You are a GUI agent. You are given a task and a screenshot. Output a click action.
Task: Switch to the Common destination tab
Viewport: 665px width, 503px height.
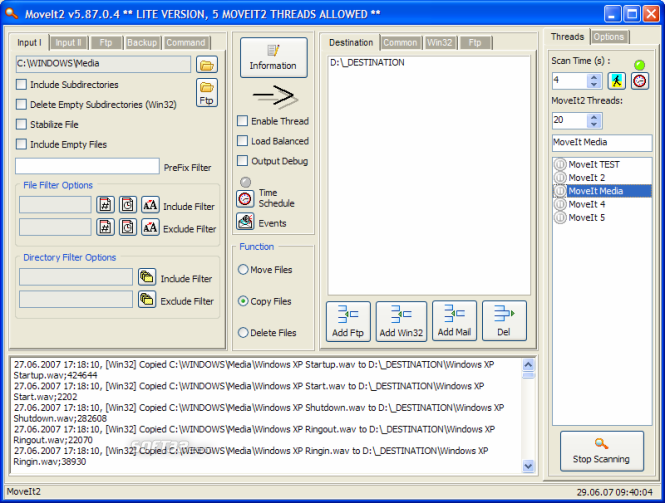coord(400,42)
